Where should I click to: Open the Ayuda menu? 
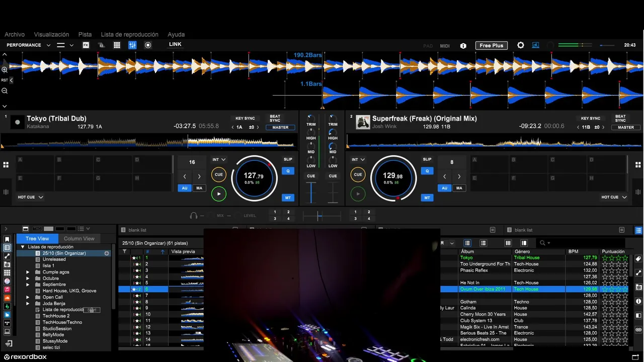[176, 35]
